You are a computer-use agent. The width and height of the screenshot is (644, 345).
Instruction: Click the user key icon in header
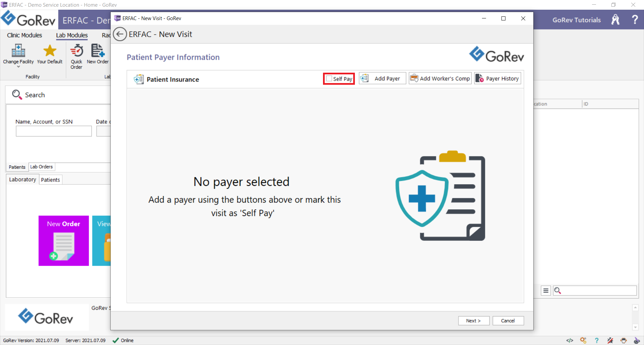click(x=615, y=19)
